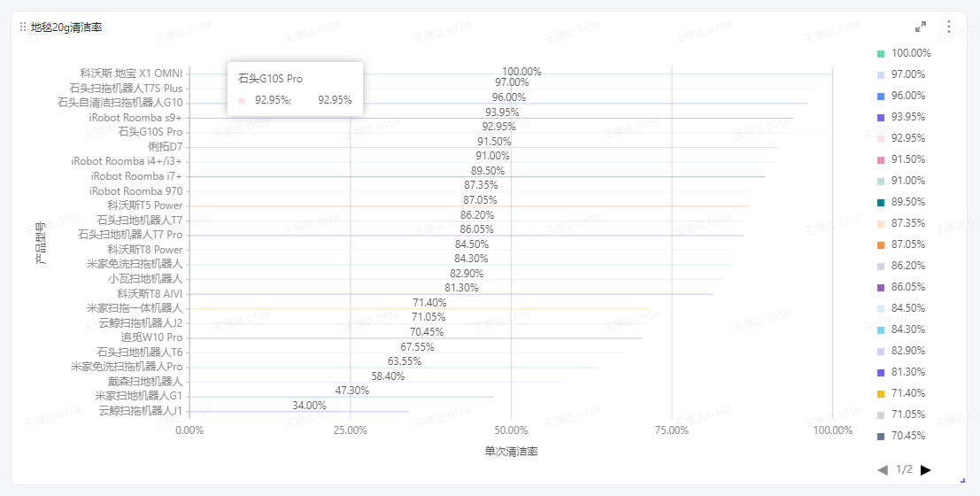Viewport: 980px width, 496px height.
Task: Click the 71.40% yellow legend swatch
Action: [881, 393]
